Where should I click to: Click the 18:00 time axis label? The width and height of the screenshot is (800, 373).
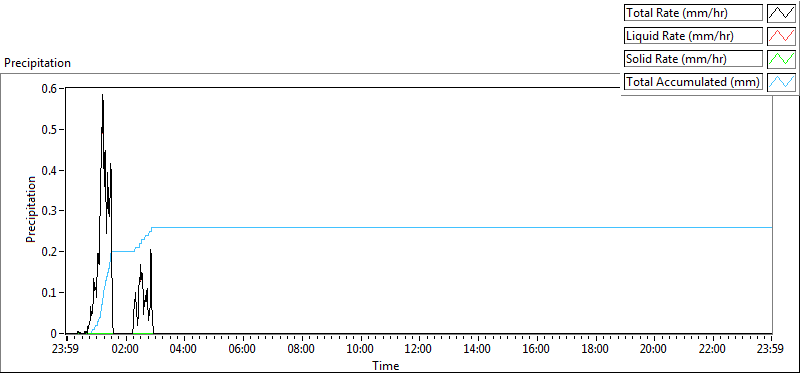tap(595, 350)
